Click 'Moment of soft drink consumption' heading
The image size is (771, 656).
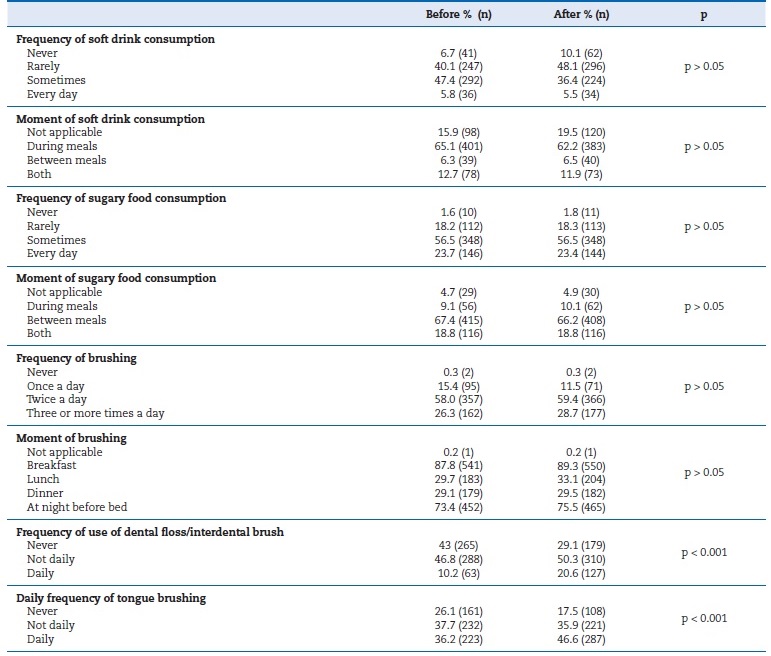(110, 119)
